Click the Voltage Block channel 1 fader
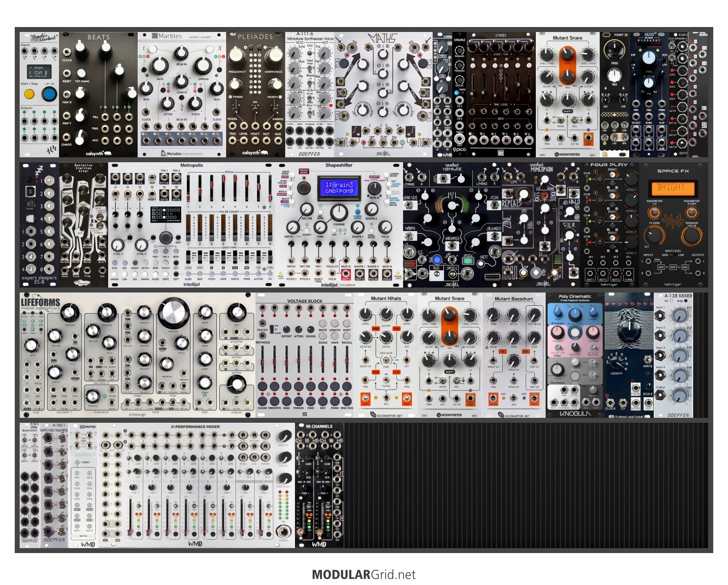Viewport: 728px width, 585px height. [x=263, y=359]
